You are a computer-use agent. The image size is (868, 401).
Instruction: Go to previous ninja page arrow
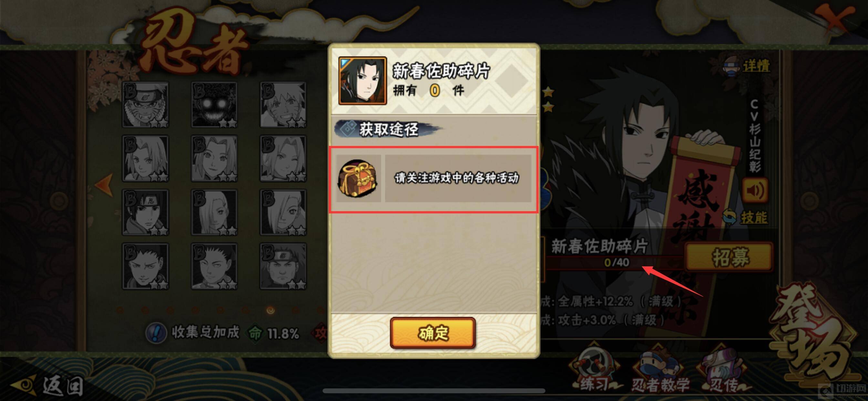[104, 185]
